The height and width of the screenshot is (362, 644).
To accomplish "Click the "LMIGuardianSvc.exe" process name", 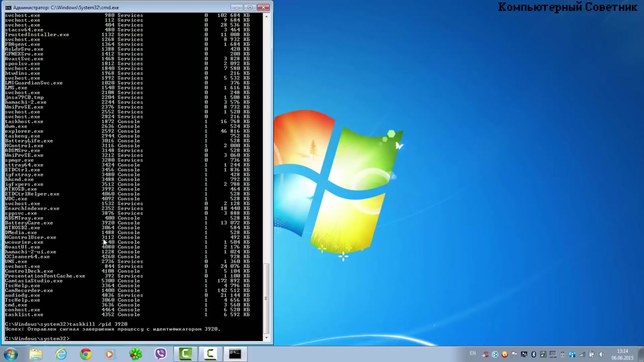I will (33, 83).
